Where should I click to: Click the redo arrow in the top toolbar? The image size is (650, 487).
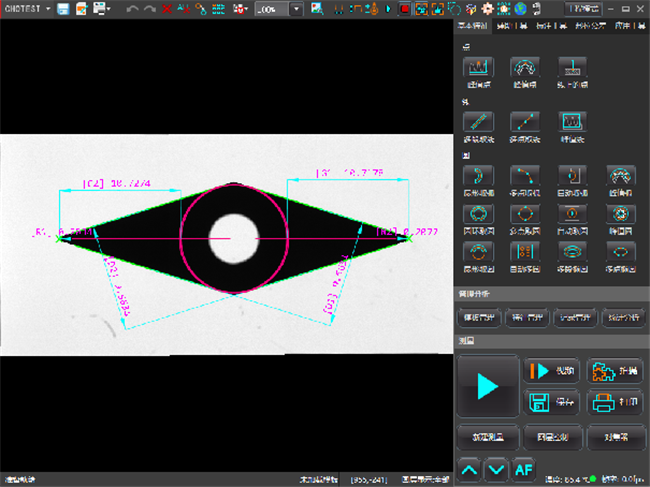coord(150,9)
